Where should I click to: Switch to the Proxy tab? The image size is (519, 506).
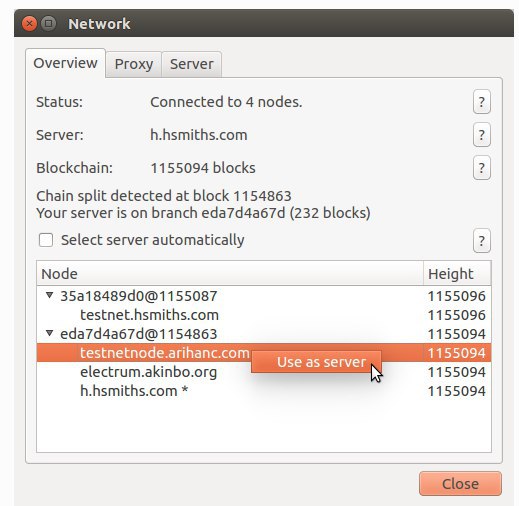pos(134,64)
